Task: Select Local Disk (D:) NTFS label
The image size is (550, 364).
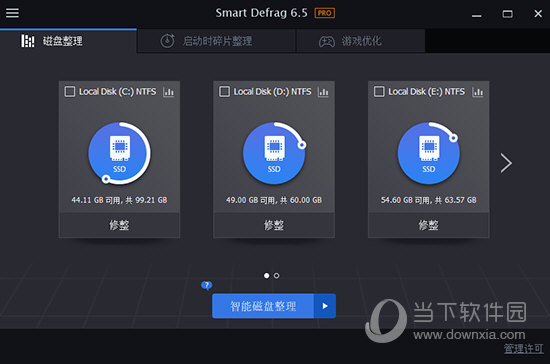Action: (x=272, y=92)
